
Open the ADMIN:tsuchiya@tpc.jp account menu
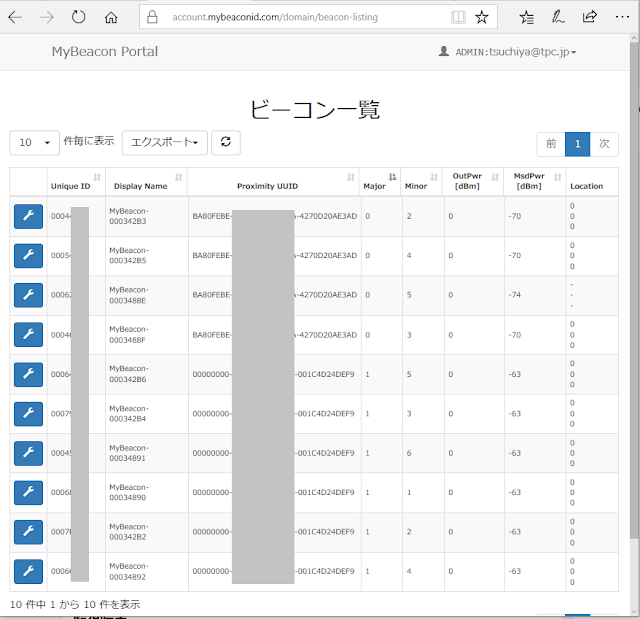pos(516,52)
